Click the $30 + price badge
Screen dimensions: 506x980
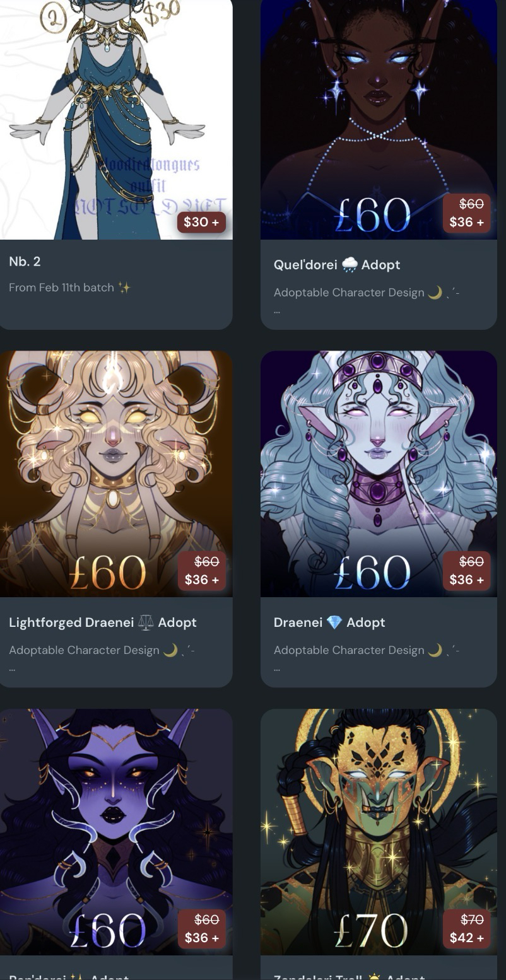(x=201, y=222)
